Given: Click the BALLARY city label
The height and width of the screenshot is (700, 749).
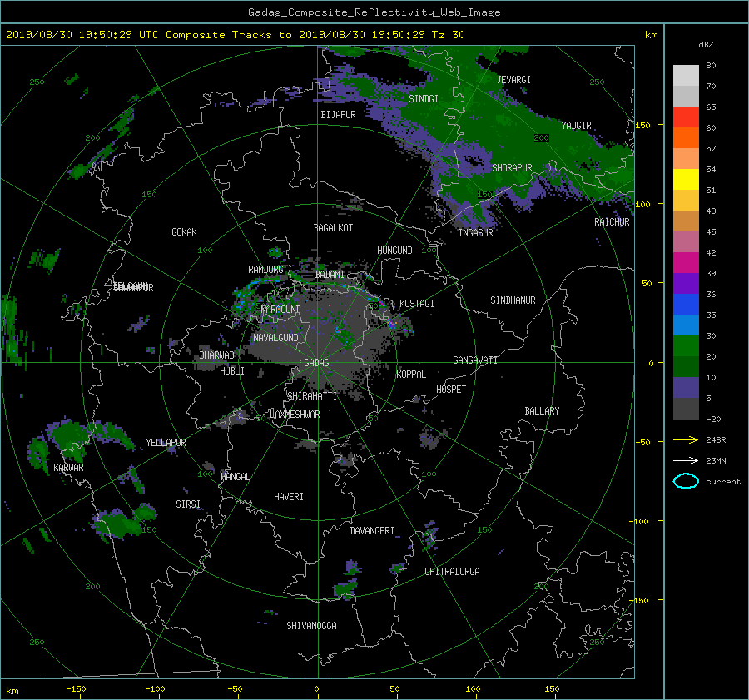Looking at the screenshot, I should (542, 411).
